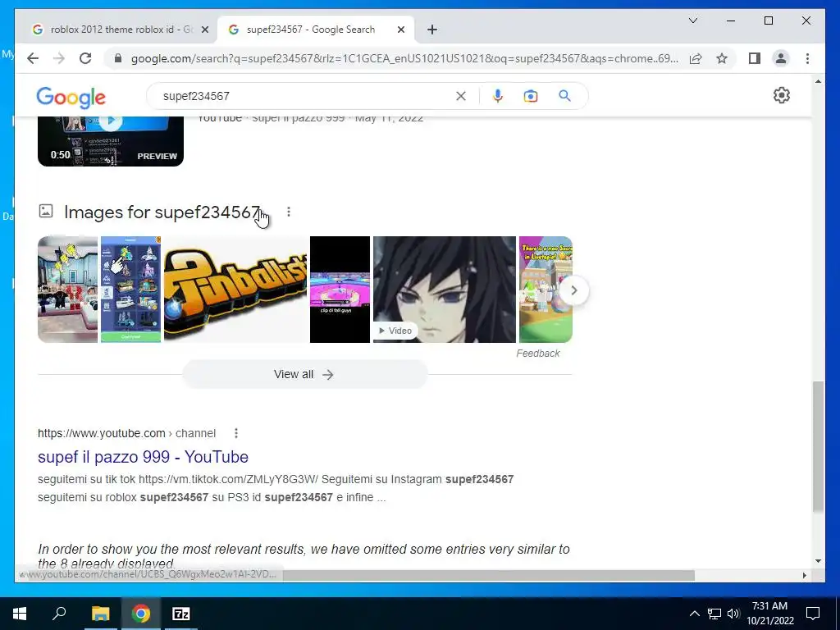
Task: Click scroll right arrow on horizontal bar
Action: pos(804,575)
